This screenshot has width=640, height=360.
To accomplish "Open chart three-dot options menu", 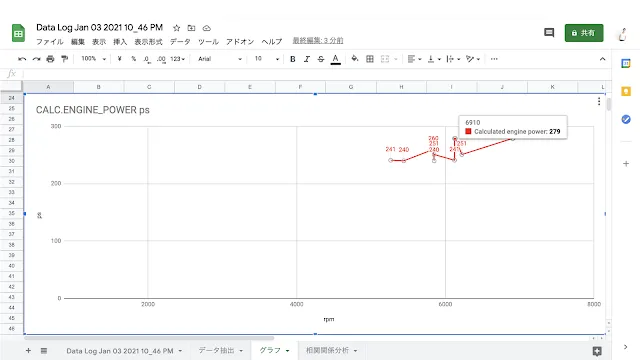I will click(598, 101).
